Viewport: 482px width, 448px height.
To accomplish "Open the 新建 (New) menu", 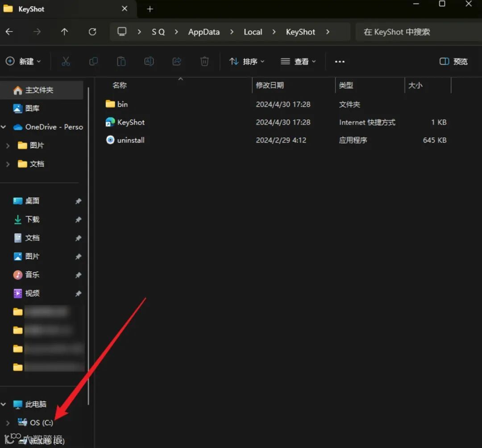I will pyautogui.click(x=23, y=62).
